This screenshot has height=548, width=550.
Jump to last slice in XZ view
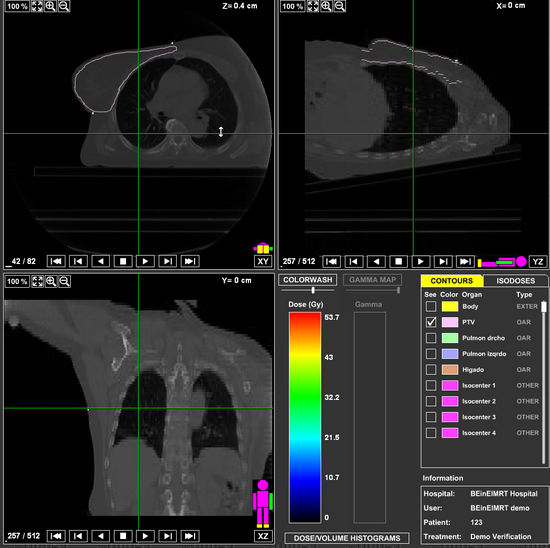coord(190,536)
